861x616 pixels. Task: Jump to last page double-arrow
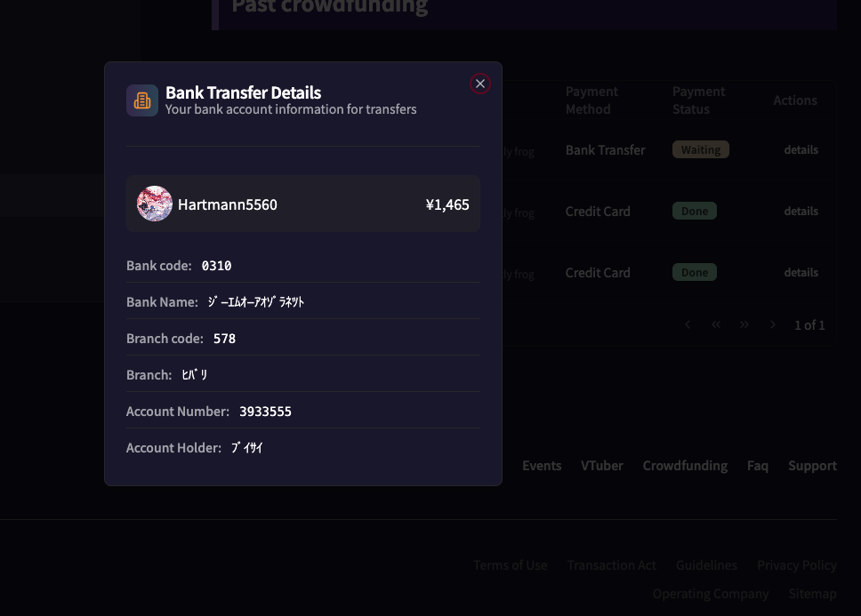744,325
